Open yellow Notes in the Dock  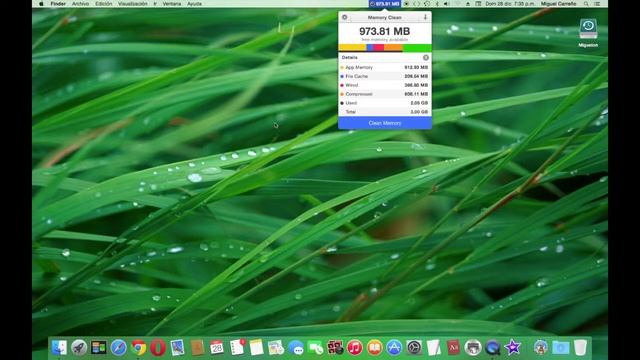coord(256,347)
